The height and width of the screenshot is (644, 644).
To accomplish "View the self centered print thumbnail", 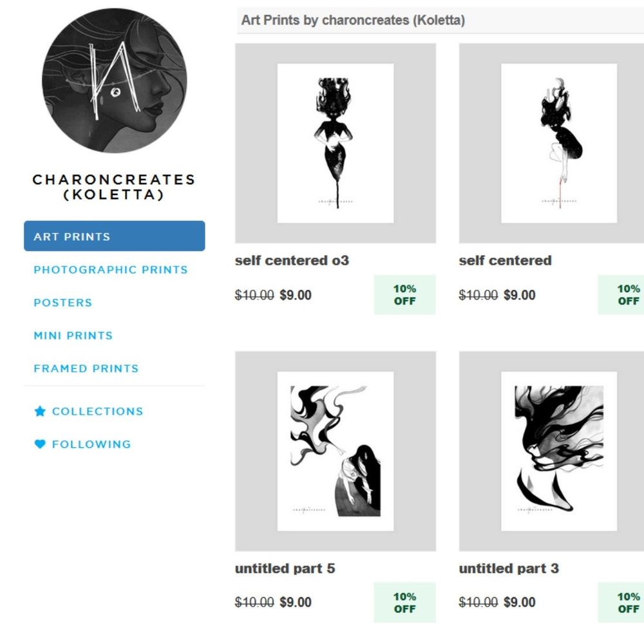I will [x=551, y=144].
